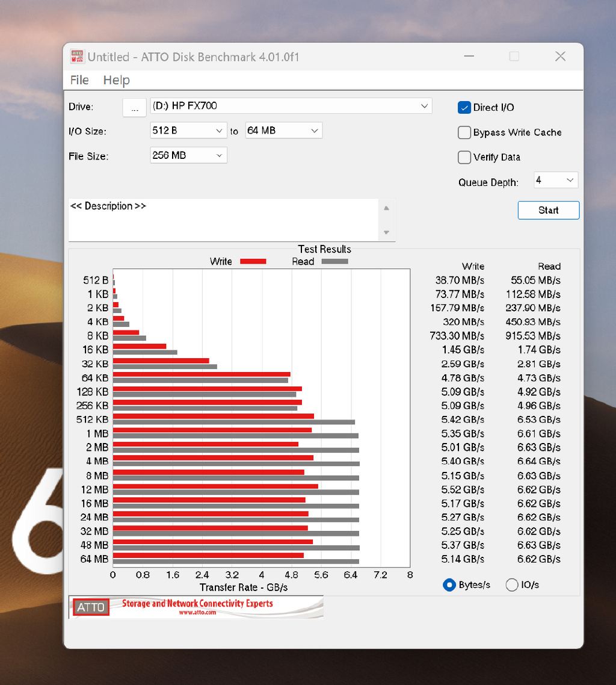
Task: Select the IO/s radio button
Action: tap(512, 584)
